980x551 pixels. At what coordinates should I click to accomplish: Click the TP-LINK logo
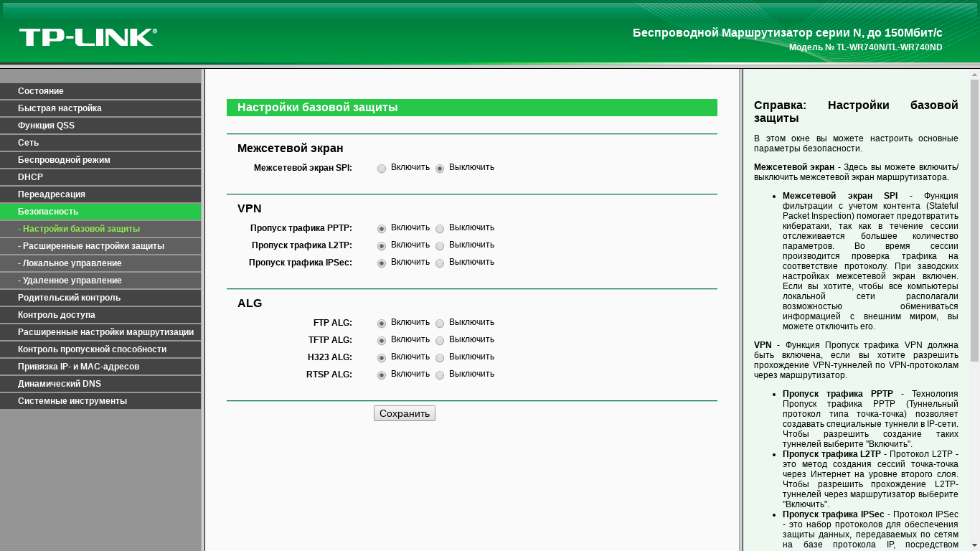click(x=88, y=37)
